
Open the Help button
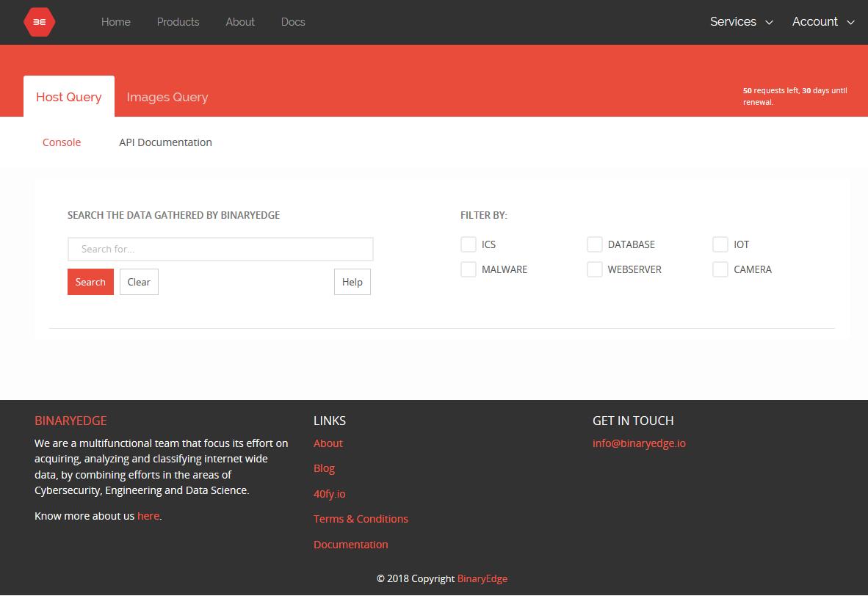pos(352,282)
